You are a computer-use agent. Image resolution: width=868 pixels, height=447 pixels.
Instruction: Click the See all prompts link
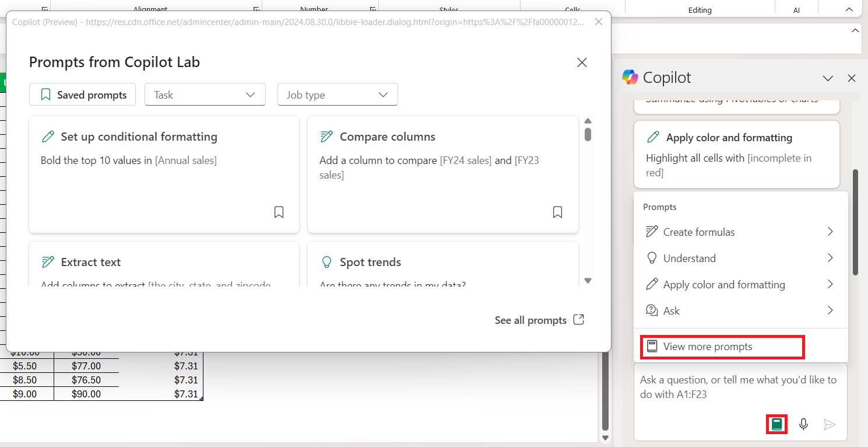(x=530, y=320)
